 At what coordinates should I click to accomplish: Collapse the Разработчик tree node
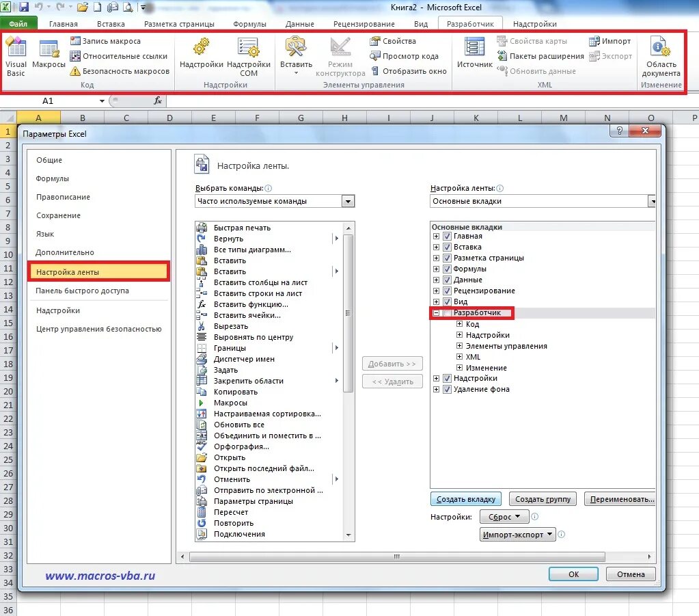(436, 312)
